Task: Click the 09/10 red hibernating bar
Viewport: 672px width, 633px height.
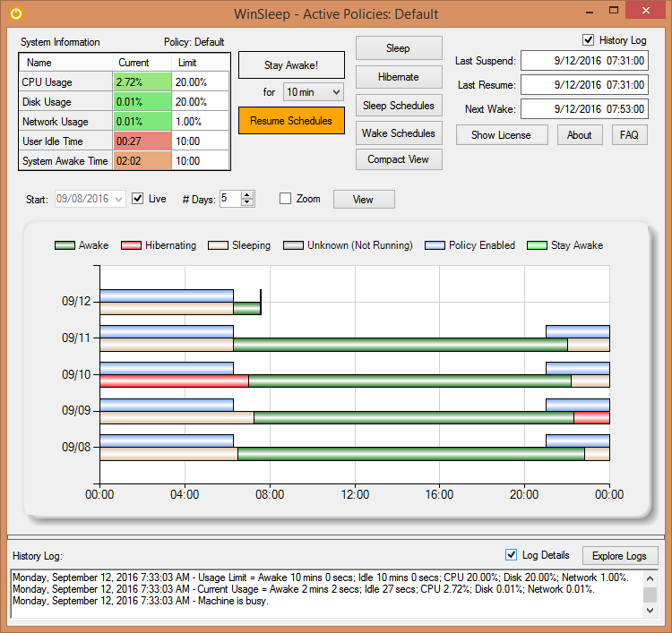Action: (174, 381)
